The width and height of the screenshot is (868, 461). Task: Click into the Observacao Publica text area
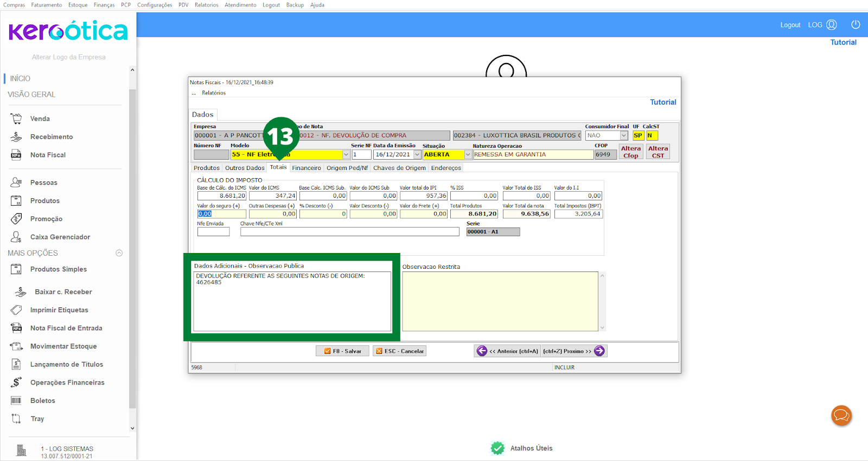tap(292, 301)
